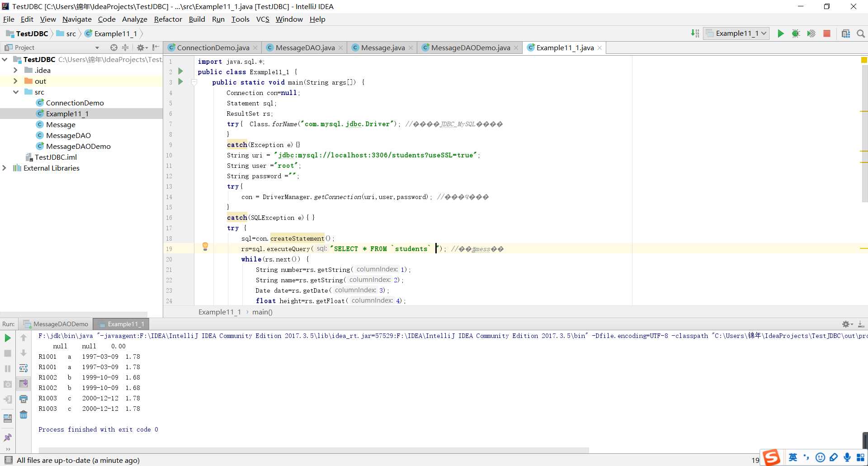
Task: Collapse all in Project panel
Action: click(125, 48)
